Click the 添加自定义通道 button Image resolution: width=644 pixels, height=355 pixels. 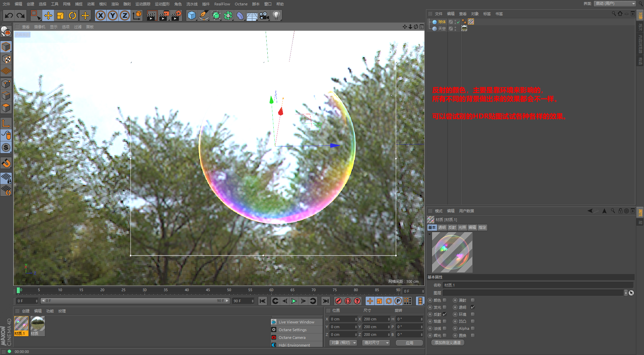tap(447, 343)
